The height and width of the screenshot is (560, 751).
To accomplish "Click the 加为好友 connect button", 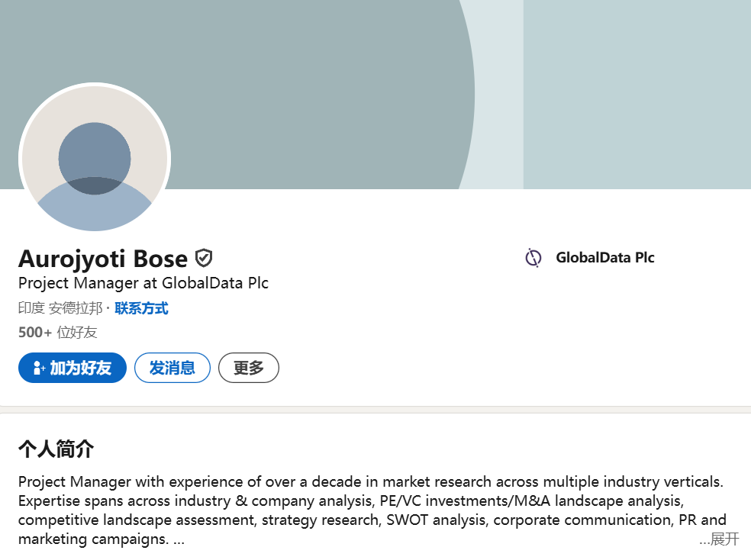I will click(73, 368).
